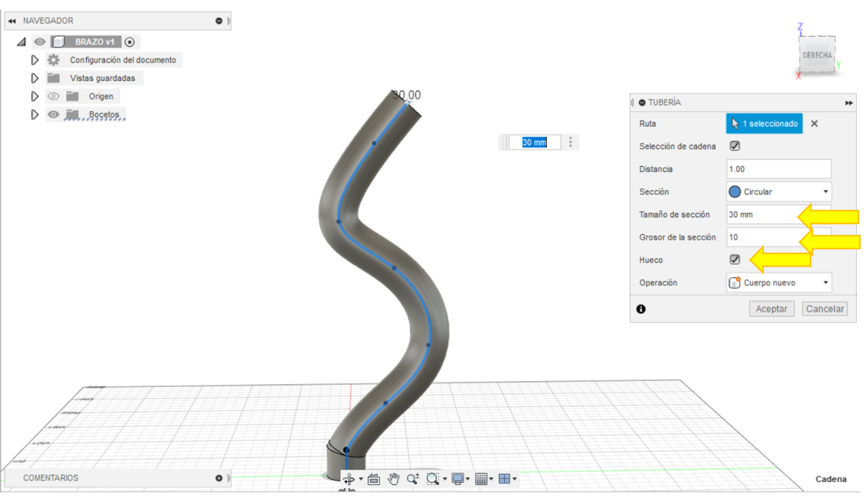Screen dimensions: 868x496
Task: Click the Cancelar button
Action: [825, 309]
